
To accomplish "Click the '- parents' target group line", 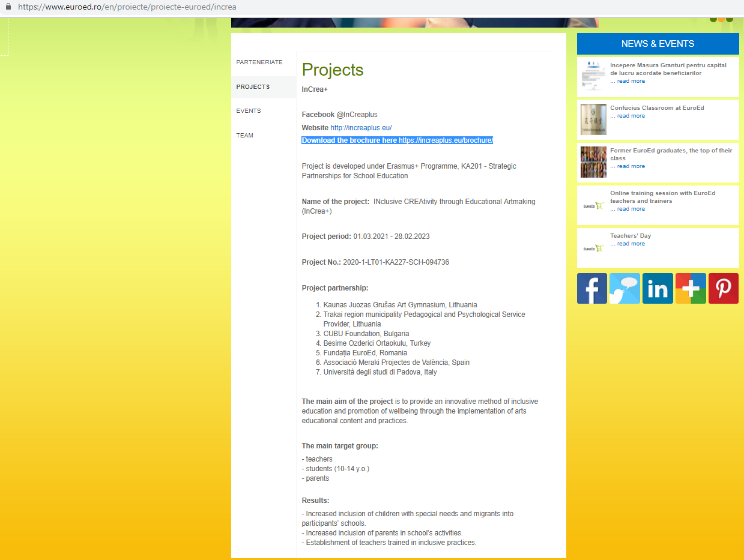I will tap(316, 478).
